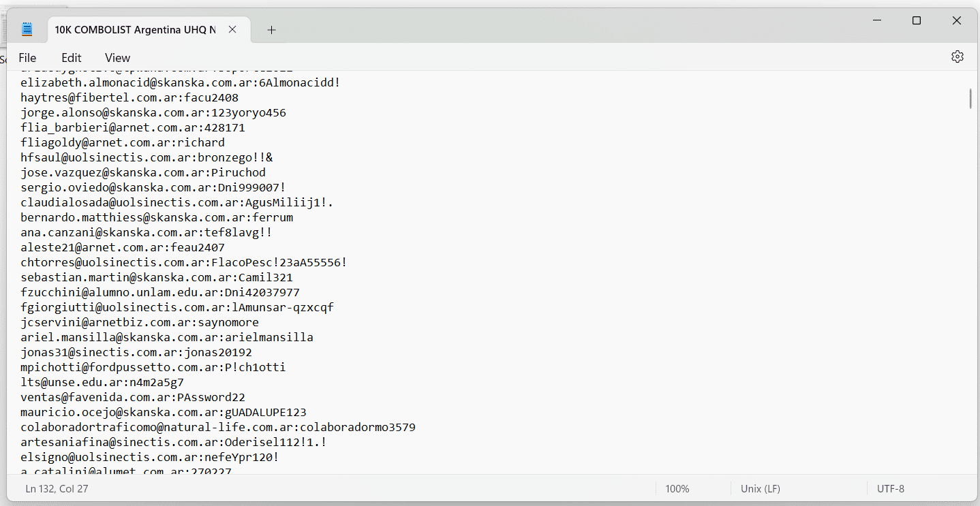Click the Unix (LF) line ending indicator
980x506 pixels.
tap(761, 489)
